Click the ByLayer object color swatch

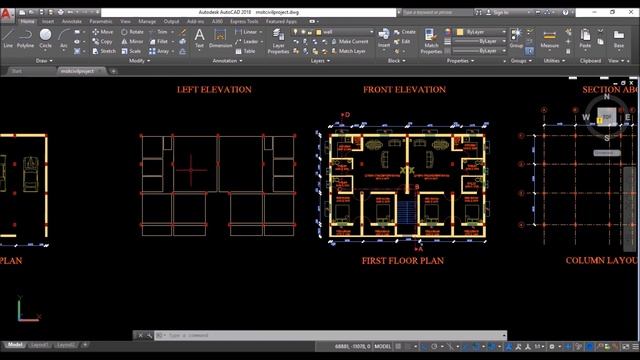(460, 32)
